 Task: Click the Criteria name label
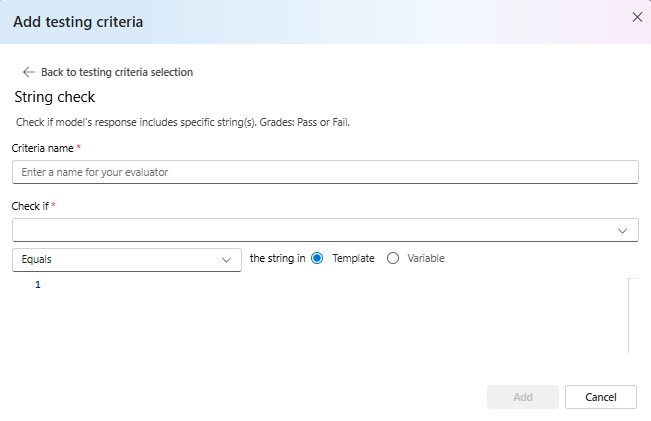pos(42,148)
